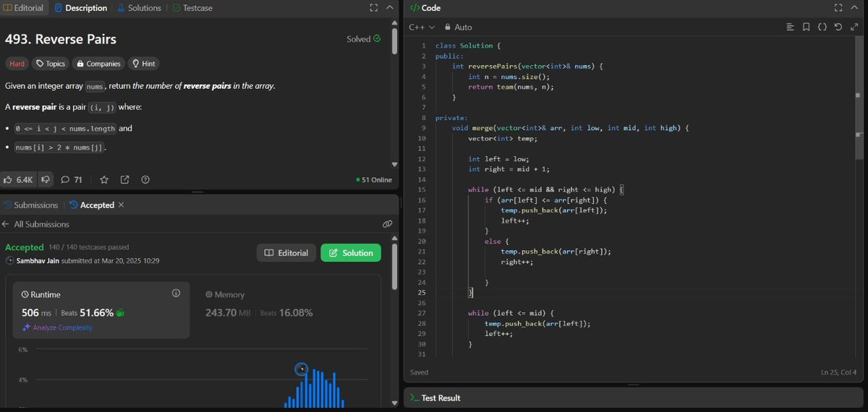
Task: Click the 'Saved' status text
Action: click(x=419, y=372)
